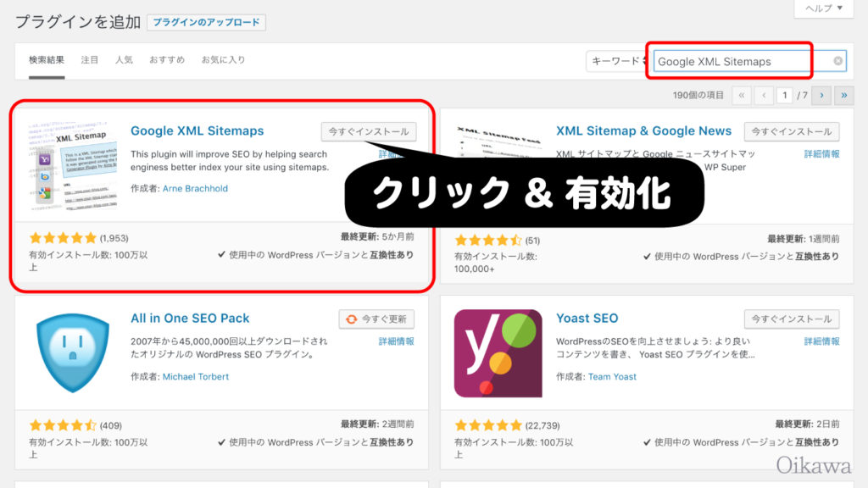The height and width of the screenshot is (488, 868).
Task: View 詳細情報 for All in One SEO Pack
Action: tap(397, 341)
